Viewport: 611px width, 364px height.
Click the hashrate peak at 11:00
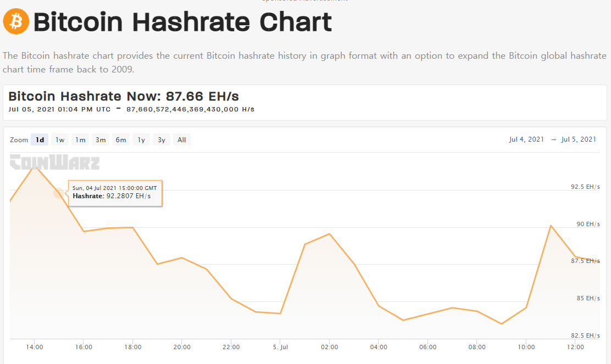pos(551,226)
